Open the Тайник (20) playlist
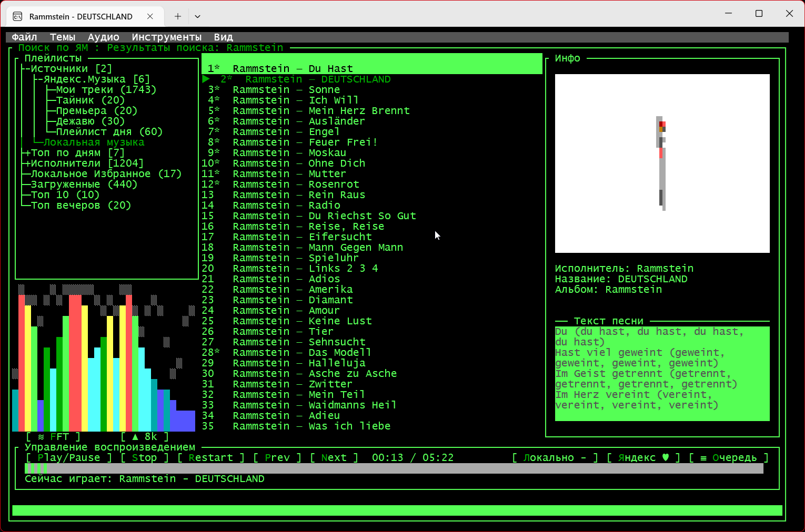Viewport: 805px width, 532px height. coord(90,100)
